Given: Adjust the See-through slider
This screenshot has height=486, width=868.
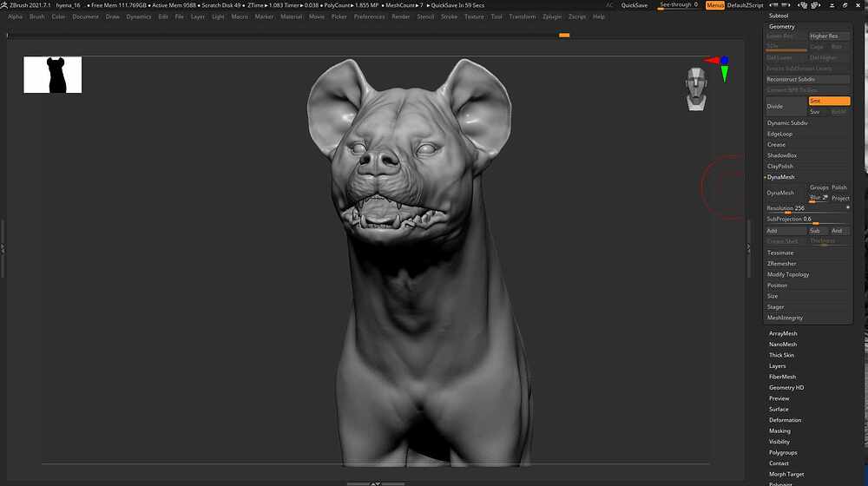Looking at the screenshot, I should coord(679,5).
